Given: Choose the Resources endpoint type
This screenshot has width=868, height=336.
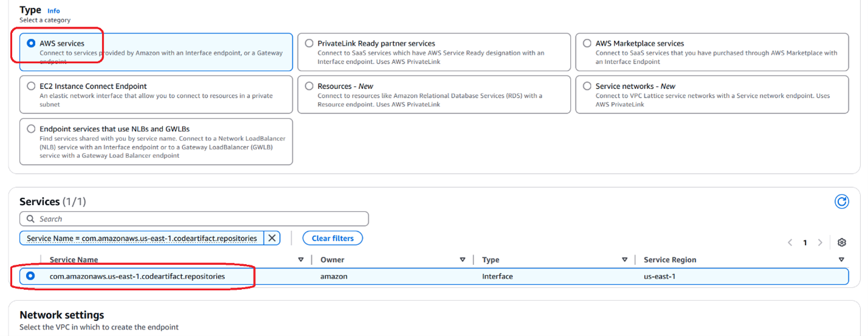Looking at the screenshot, I should point(309,86).
